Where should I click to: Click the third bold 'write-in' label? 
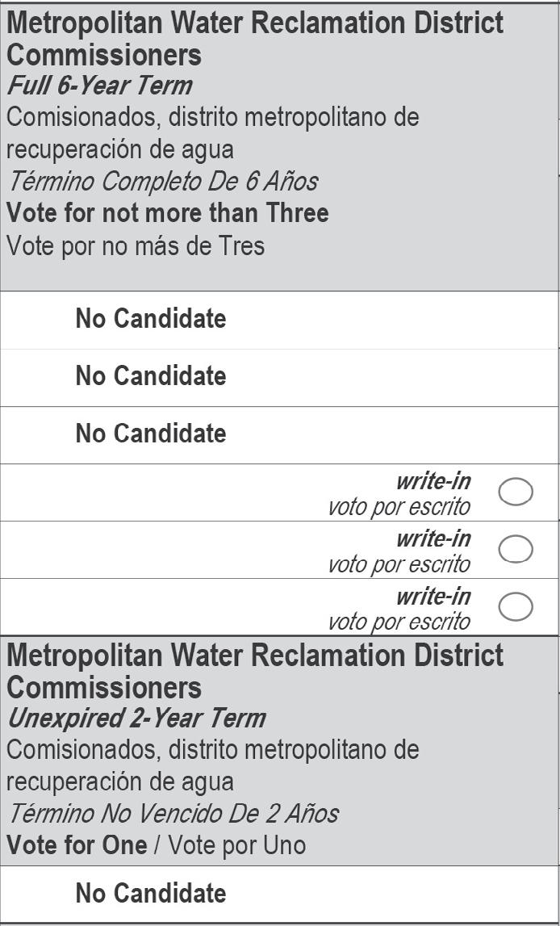click(x=433, y=597)
